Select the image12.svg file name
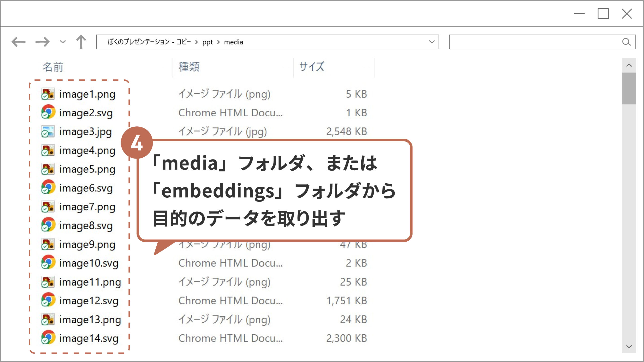This screenshot has height=362, width=644. [x=89, y=301]
